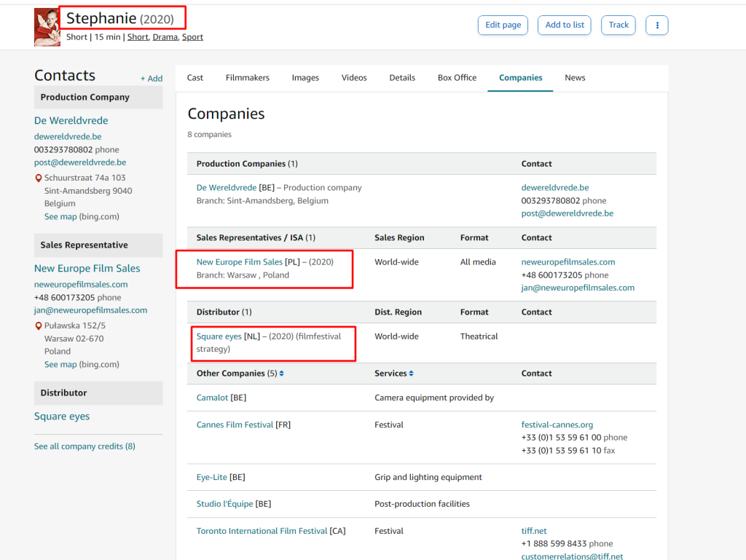746x560 pixels.
Task: Open New Europe Film Sales in companies table
Action: click(239, 262)
